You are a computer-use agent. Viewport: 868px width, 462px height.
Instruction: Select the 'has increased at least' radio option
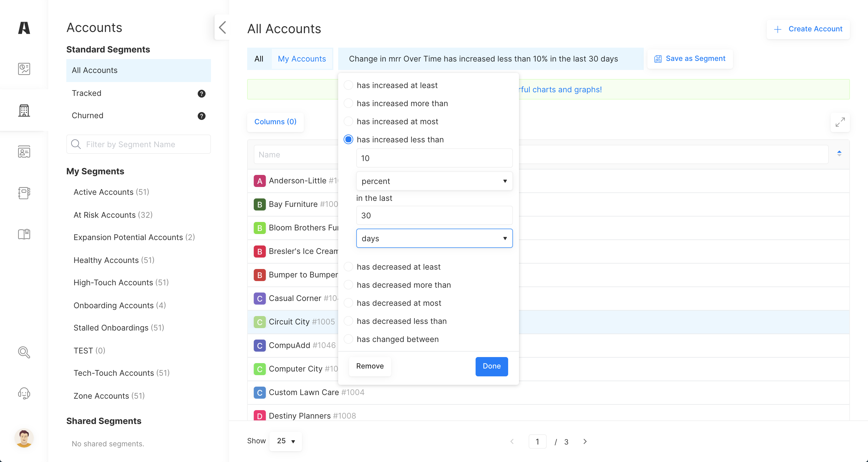pyautogui.click(x=348, y=85)
